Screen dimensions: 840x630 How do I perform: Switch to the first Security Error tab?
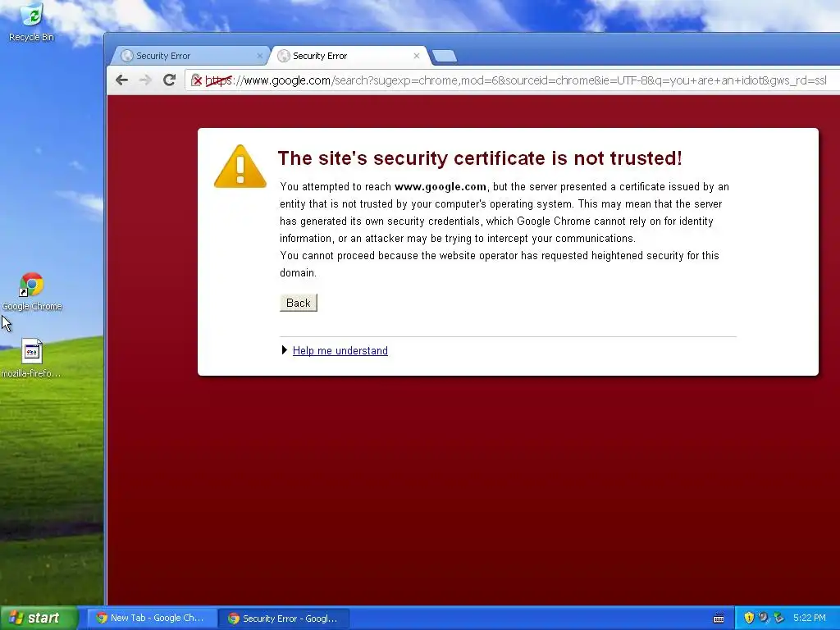point(188,56)
